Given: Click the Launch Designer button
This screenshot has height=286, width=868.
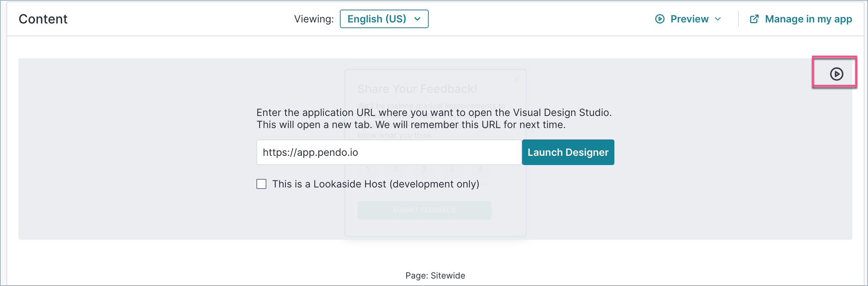Looking at the screenshot, I should pos(568,152).
